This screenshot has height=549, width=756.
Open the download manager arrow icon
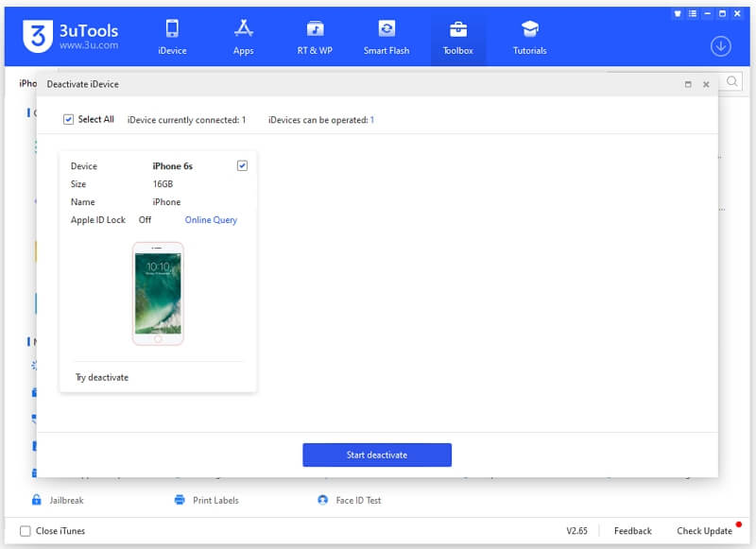pyautogui.click(x=720, y=46)
